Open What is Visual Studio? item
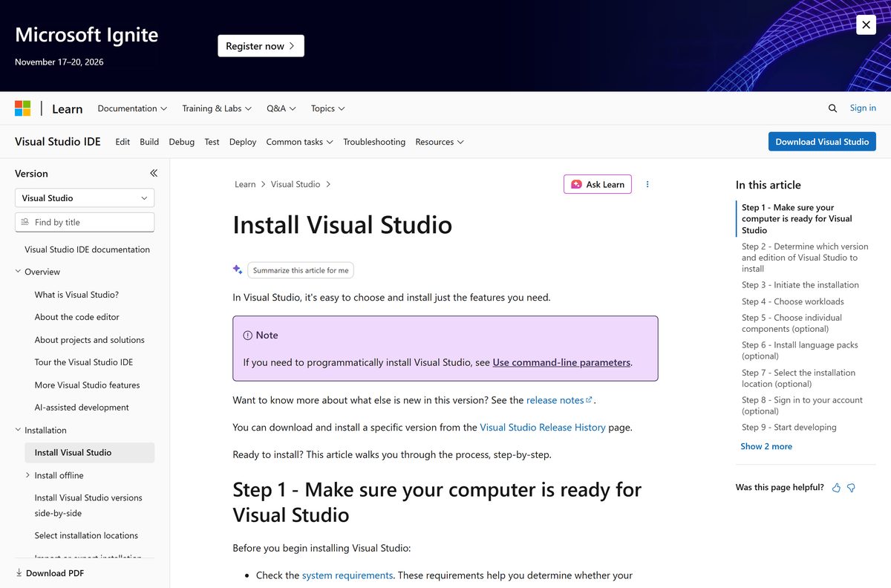Screen dimensions: 891x588 pos(76,295)
